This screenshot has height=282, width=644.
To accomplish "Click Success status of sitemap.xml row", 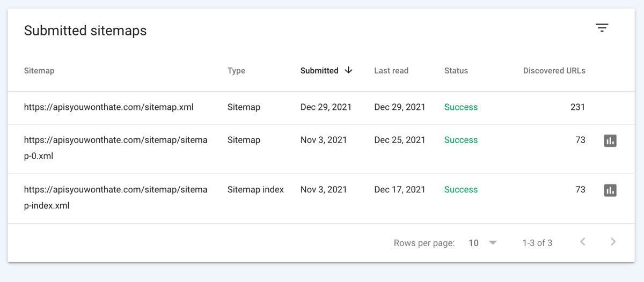I will (x=461, y=107).
